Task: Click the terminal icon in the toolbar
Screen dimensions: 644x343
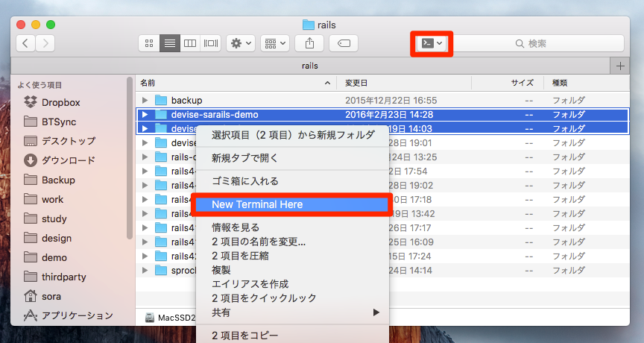Action: click(x=432, y=43)
